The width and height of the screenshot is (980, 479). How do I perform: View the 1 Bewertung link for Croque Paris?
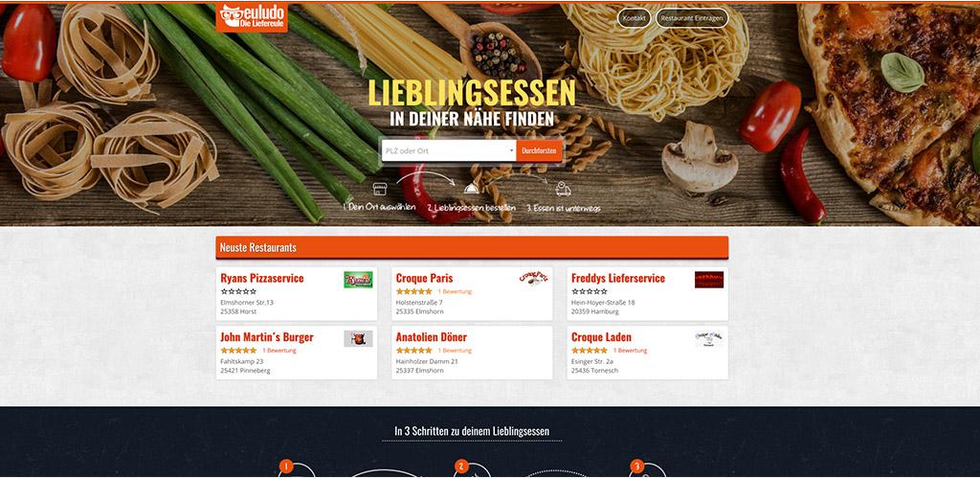tap(455, 291)
